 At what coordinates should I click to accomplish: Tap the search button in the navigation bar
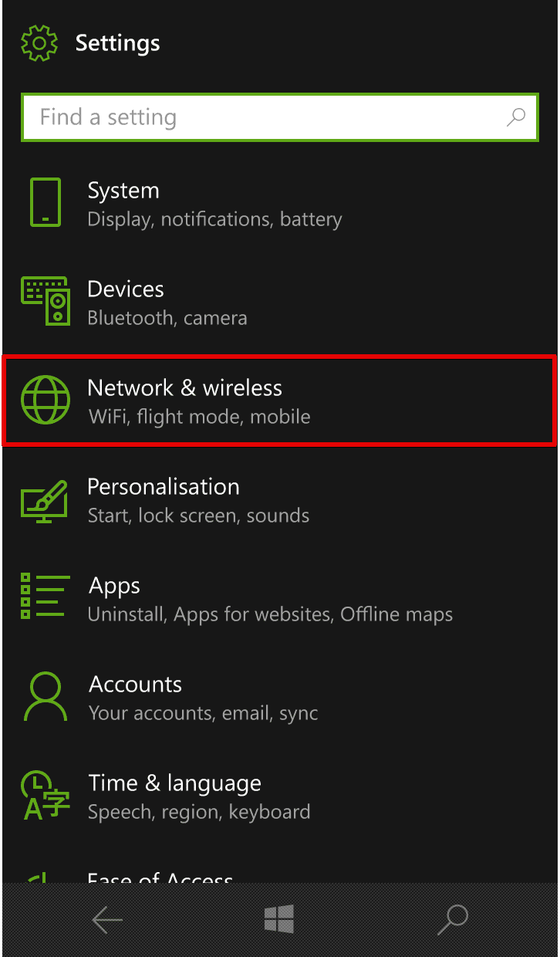tap(453, 919)
